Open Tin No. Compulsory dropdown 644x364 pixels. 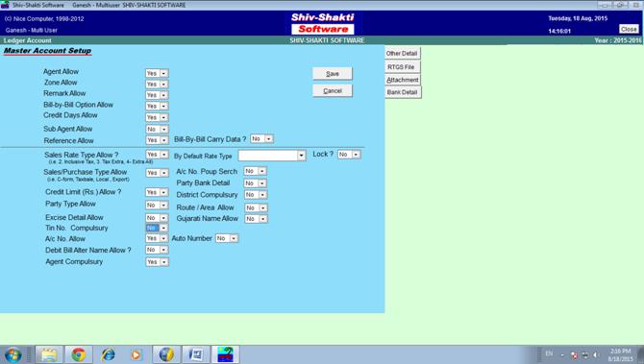tap(163, 228)
